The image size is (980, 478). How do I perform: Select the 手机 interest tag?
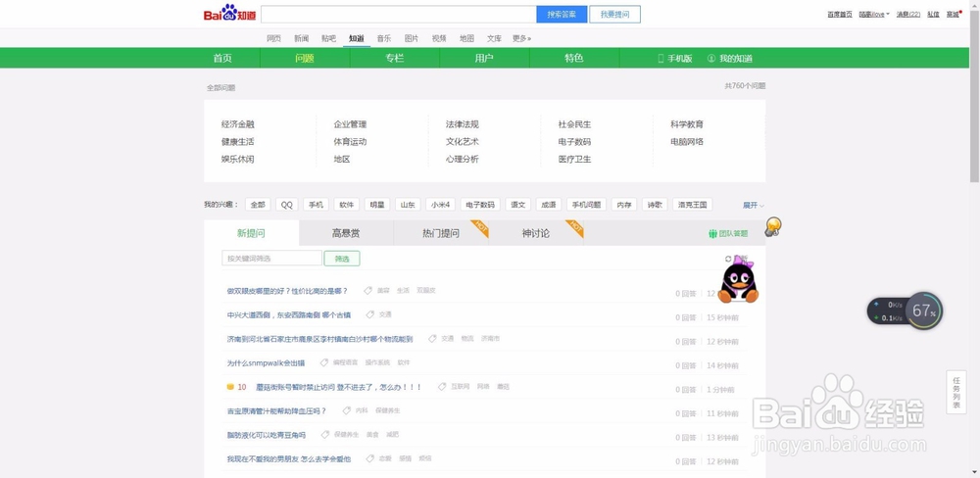pyautogui.click(x=317, y=205)
